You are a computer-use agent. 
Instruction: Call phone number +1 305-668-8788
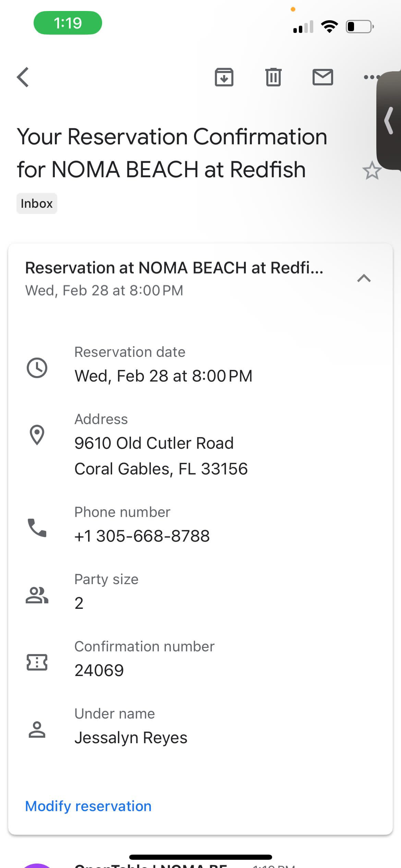point(142,536)
